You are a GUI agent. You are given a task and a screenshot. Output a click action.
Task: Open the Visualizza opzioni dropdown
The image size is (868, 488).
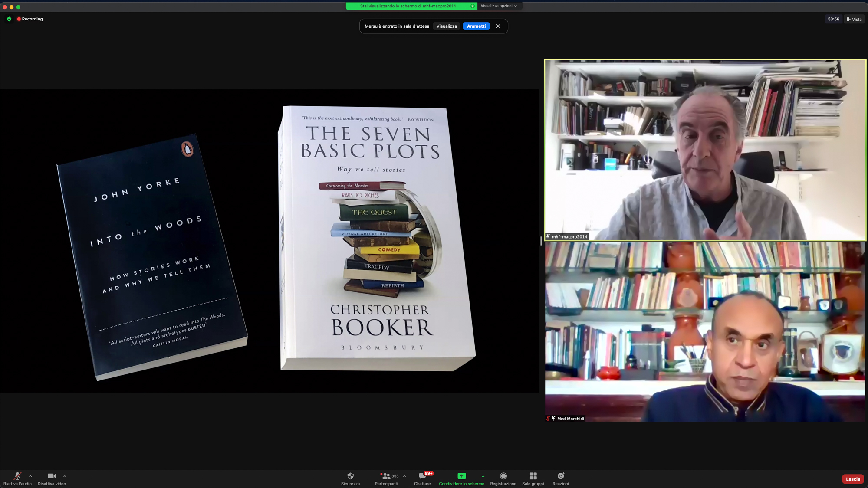[x=499, y=6]
